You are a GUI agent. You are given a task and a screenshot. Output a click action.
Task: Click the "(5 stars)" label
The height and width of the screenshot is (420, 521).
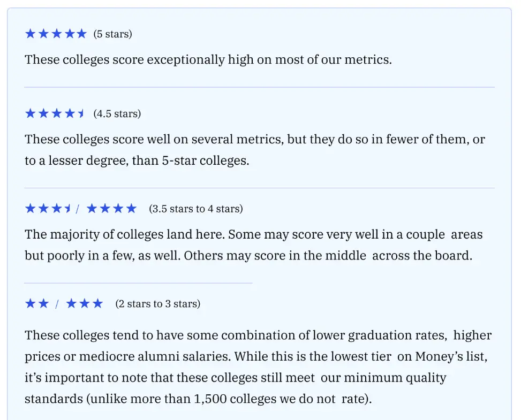click(x=112, y=34)
